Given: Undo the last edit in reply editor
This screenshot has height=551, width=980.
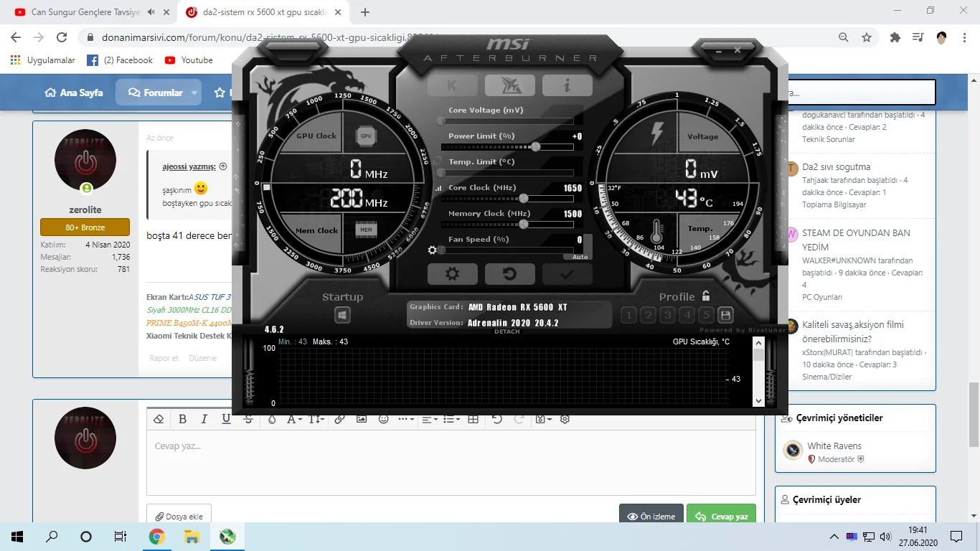Looking at the screenshot, I should (497, 419).
